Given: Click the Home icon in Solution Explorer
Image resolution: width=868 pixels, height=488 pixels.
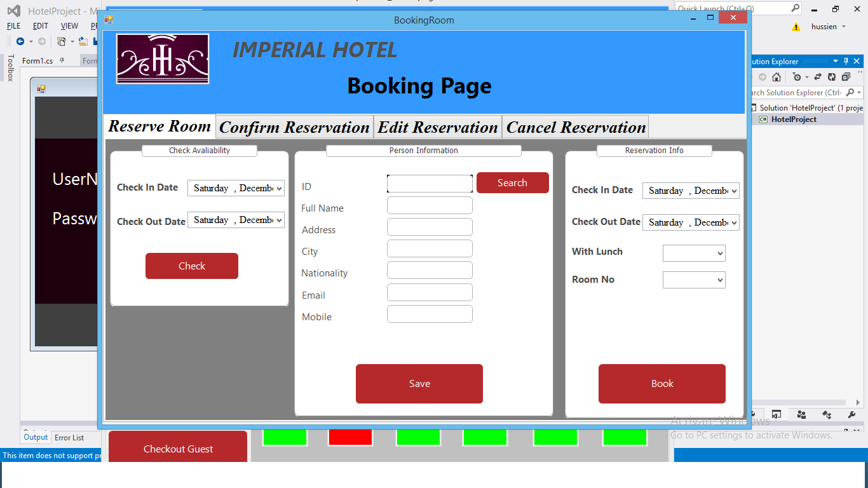Looking at the screenshot, I should click(x=776, y=77).
